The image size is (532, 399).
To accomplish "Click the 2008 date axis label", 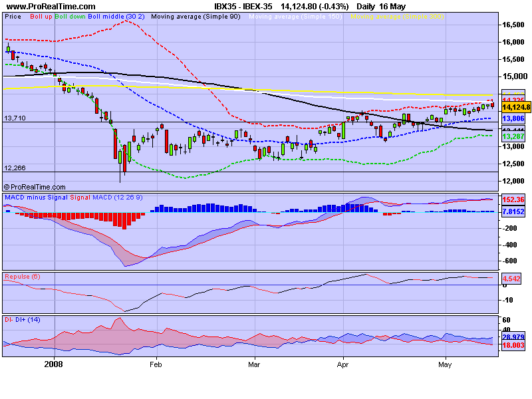I will tap(54, 364).
